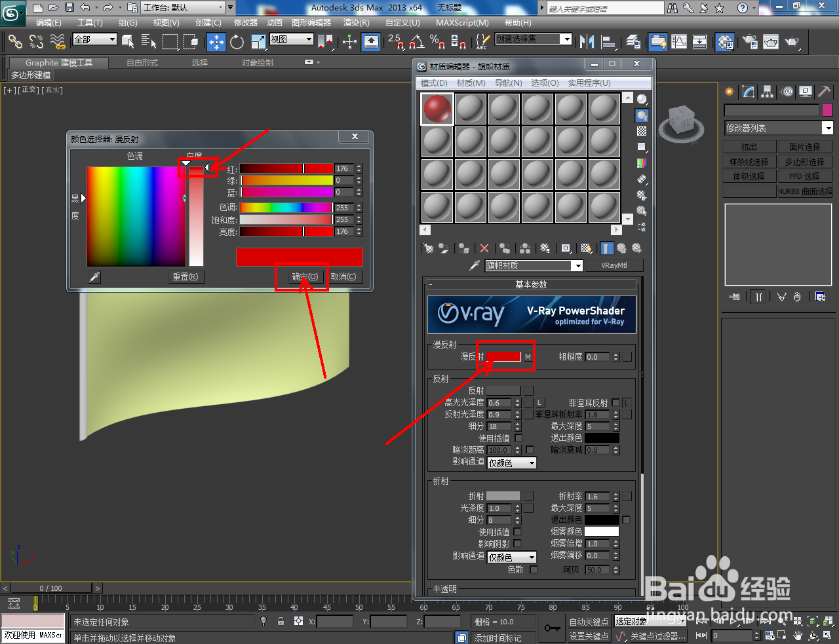Open reflection Affect Channels 仅颜色 dropdown
The height and width of the screenshot is (644, 839).
[x=512, y=463]
